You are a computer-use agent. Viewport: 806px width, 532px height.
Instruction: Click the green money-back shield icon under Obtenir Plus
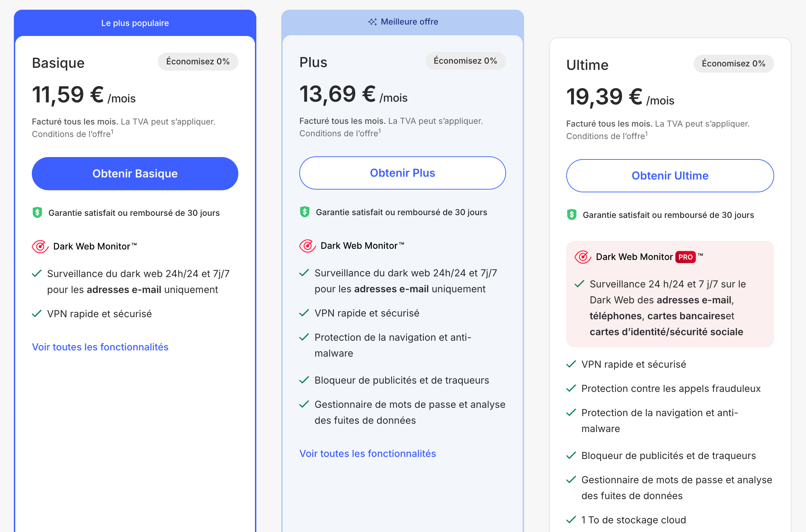pos(304,212)
